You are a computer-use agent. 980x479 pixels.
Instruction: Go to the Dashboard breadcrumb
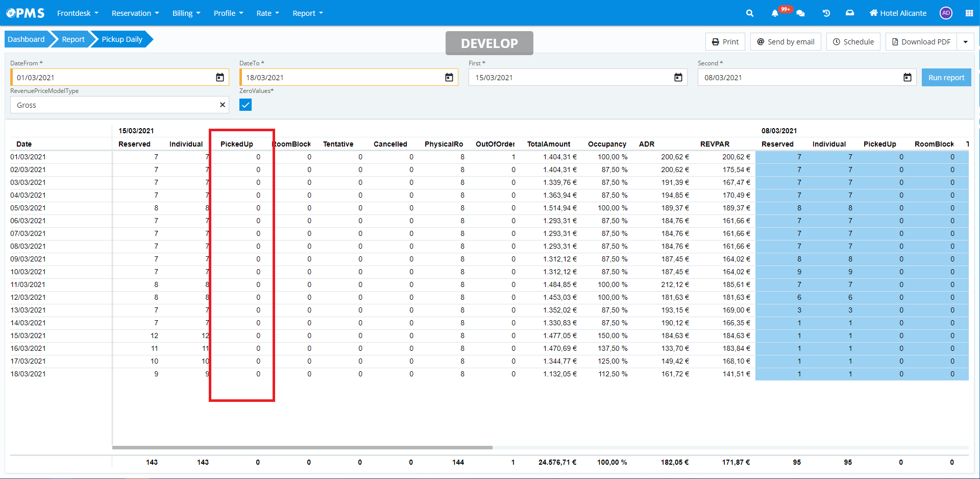point(26,39)
